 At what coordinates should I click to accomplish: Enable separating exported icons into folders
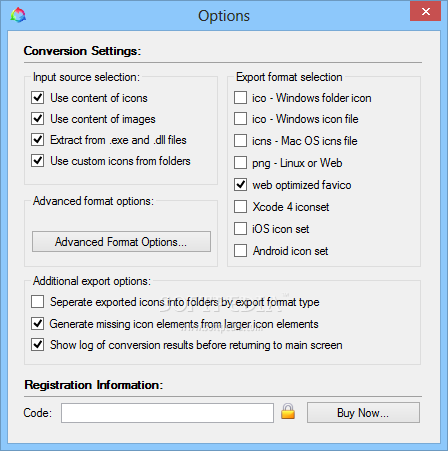pyautogui.click(x=38, y=302)
